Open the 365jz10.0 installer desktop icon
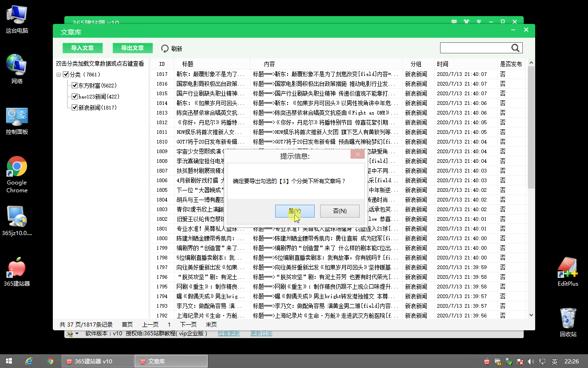Viewport: 588px width, 368px height. coord(17,221)
